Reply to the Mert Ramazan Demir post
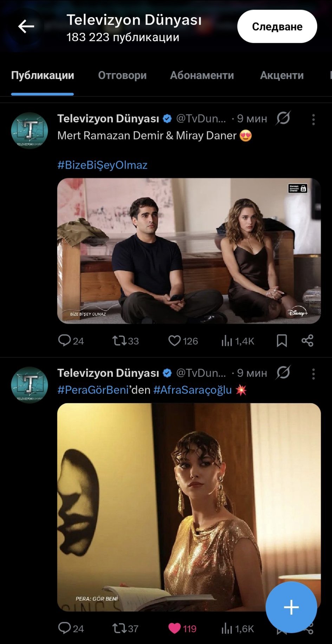The width and height of the screenshot is (332, 644). coord(65,341)
